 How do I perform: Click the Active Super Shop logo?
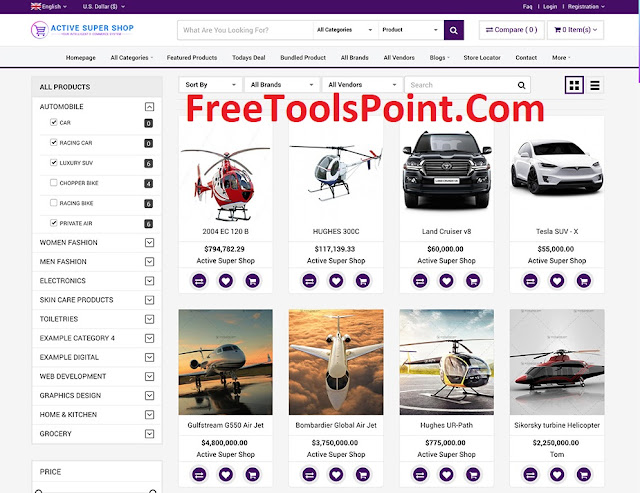(x=82, y=30)
